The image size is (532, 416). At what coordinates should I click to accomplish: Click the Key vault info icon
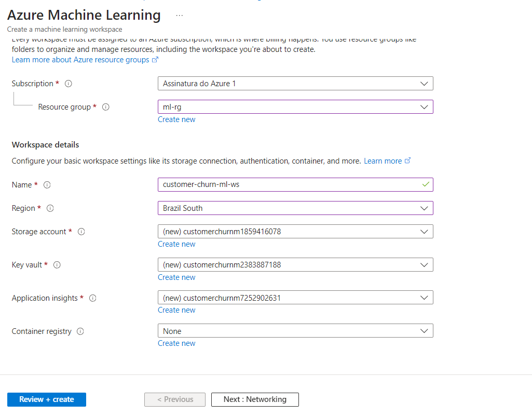[57, 265]
